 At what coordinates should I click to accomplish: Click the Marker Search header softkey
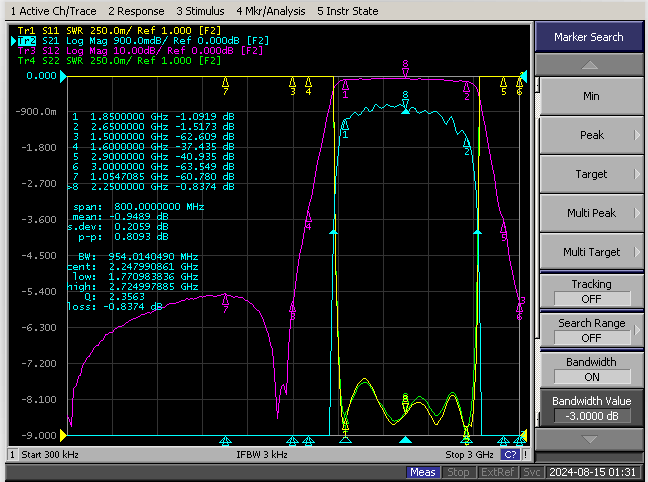[589, 37]
